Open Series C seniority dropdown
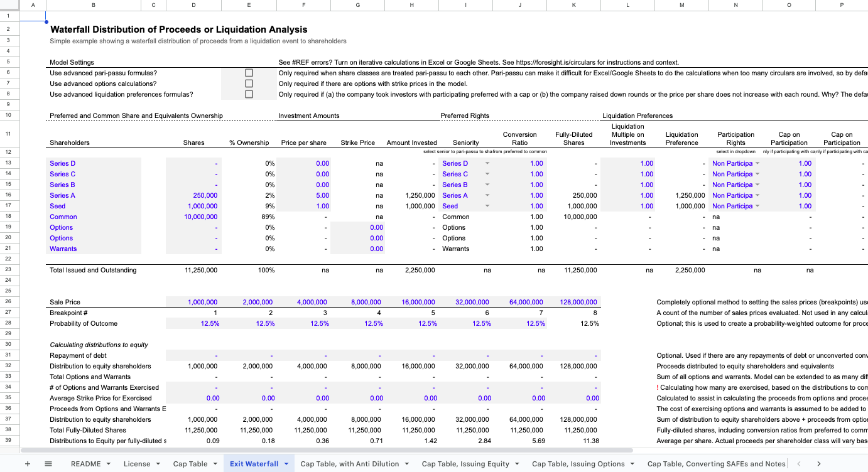Viewport: 868px width, 472px height. (487, 174)
